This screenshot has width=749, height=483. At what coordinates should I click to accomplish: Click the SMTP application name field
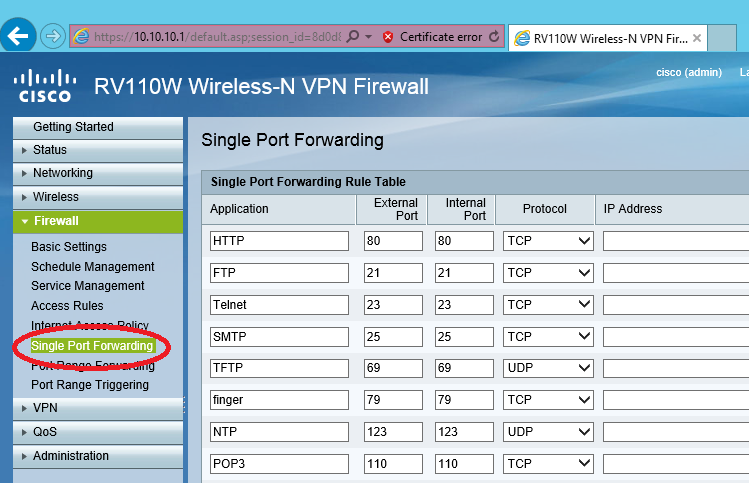coord(279,337)
